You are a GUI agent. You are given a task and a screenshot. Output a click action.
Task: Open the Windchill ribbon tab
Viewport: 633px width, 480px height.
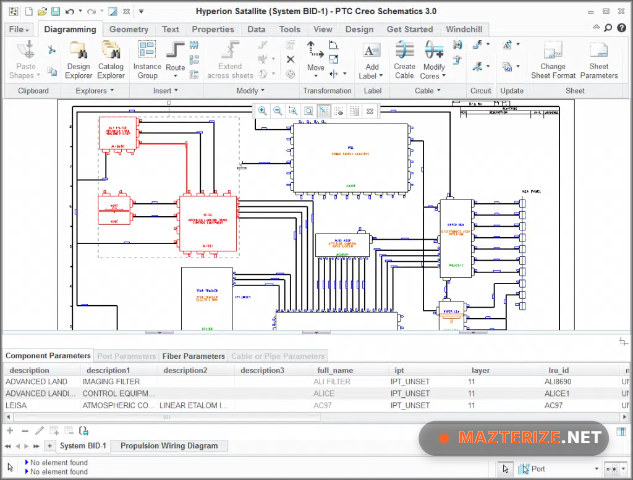(463, 29)
